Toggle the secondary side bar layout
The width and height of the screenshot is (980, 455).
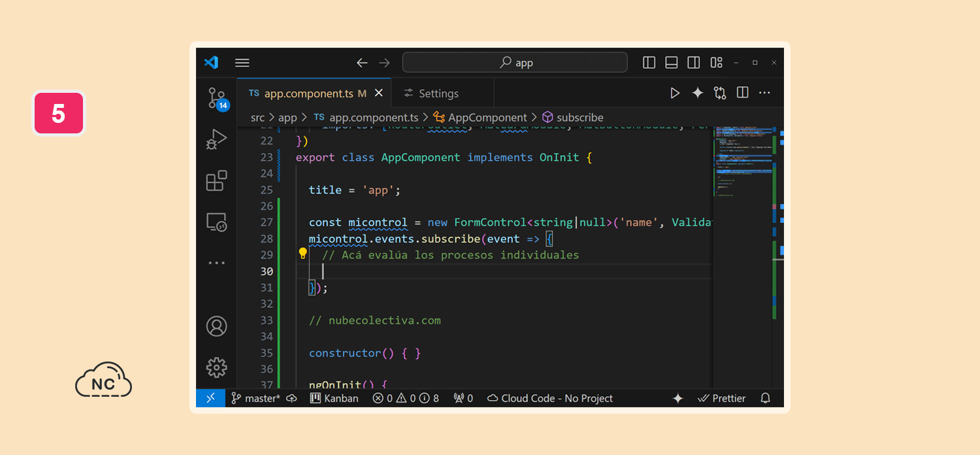coord(694,63)
